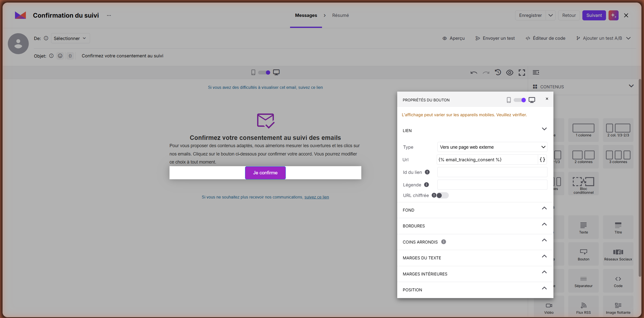
Task: Open the Sélectionner sender dropdown
Action: click(70, 38)
